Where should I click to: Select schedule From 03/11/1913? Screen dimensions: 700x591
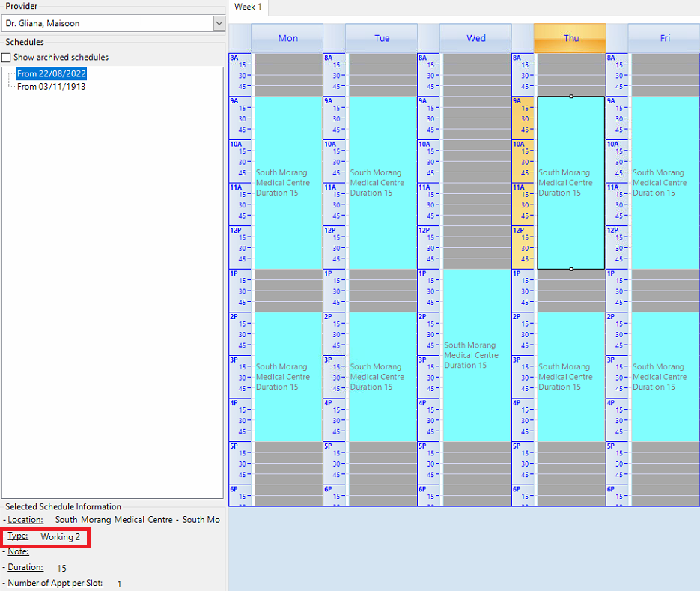51,87
